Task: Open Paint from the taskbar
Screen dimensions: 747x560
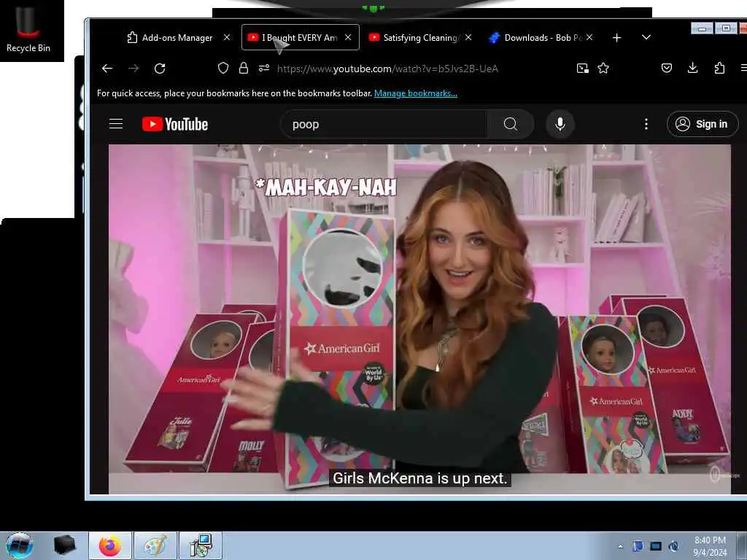Action: (155, 545)
